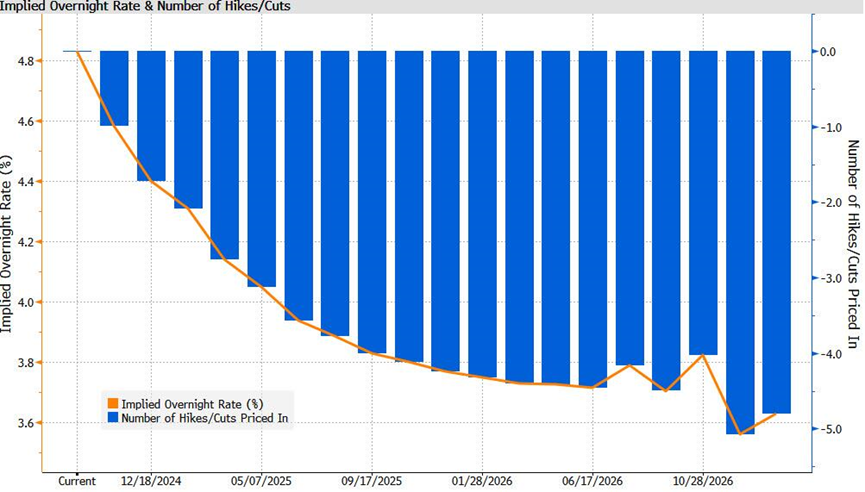865x492 pixels.
Task: Click the 4.8 tick on left axis
Action: click(x=23, y=61)
